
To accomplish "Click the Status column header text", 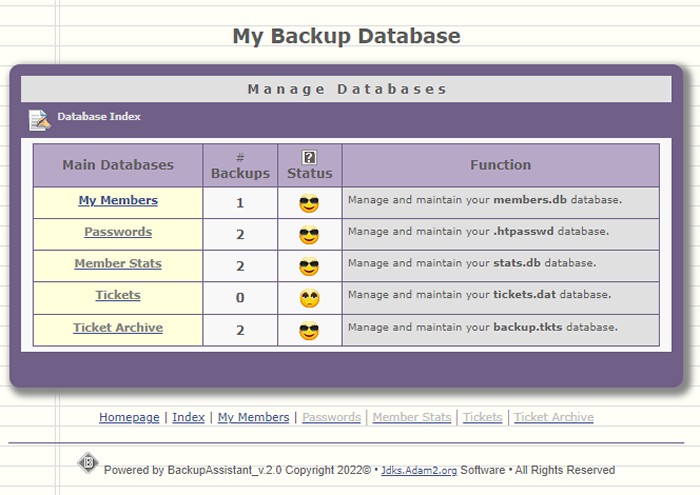I will click(x=309, y=173).
